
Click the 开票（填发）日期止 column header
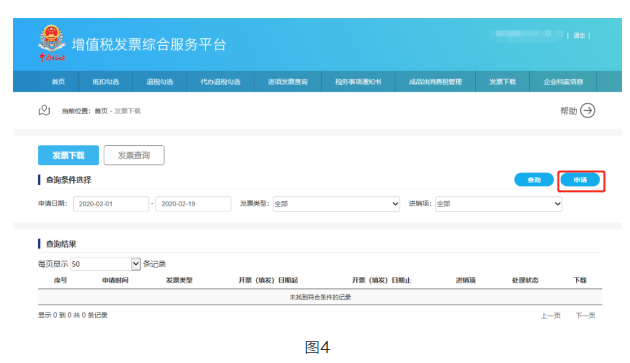tap(381, 280)
